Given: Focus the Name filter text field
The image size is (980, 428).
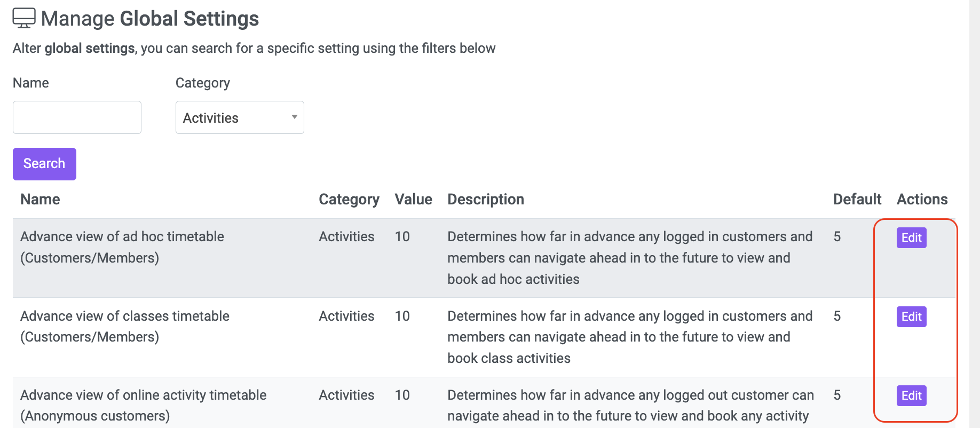Looking at the screenshot, I should (x=77, y=117).
